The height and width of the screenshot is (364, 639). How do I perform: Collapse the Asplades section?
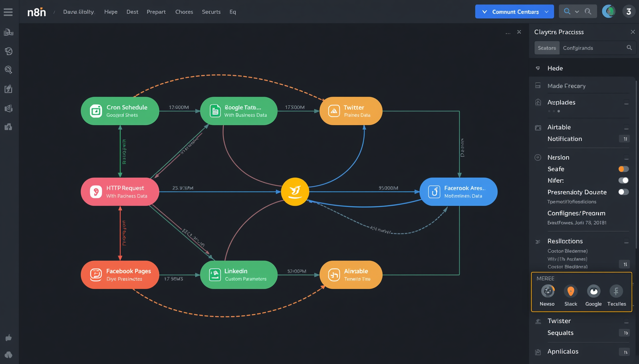[x=626, y=103]
